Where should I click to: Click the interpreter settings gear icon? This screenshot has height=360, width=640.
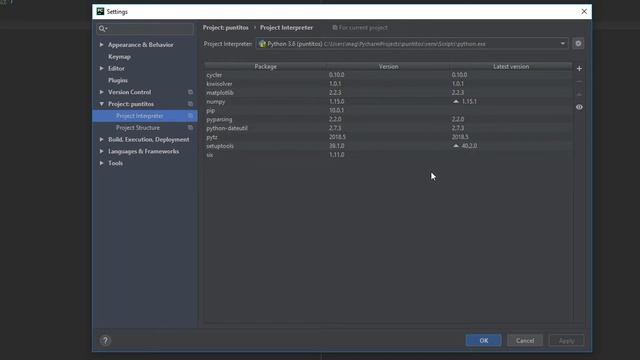point(578,44)
